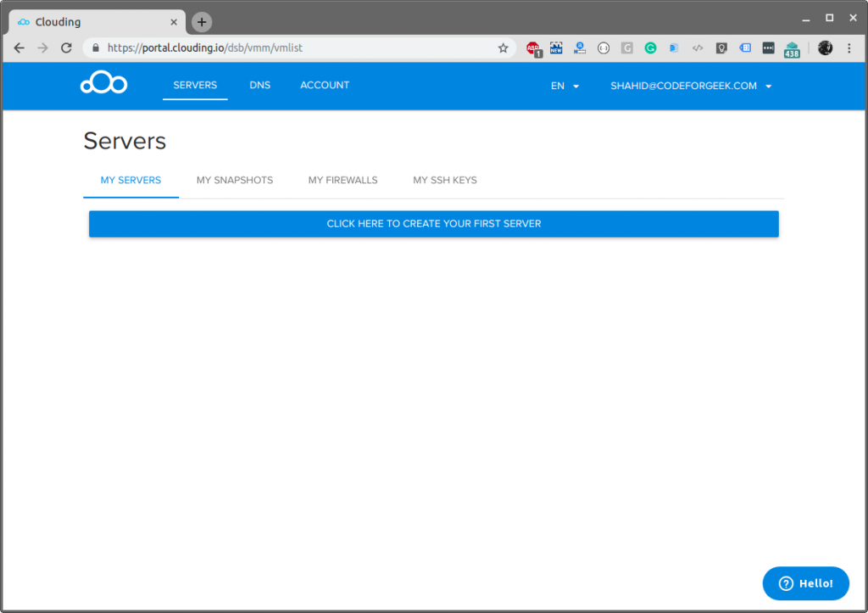The width and height of the screenshot is (868, 613).
Task: Click CLICK HERE TO CREATE YOUR FIRST SERVER
Action: [x=434, y=223]
